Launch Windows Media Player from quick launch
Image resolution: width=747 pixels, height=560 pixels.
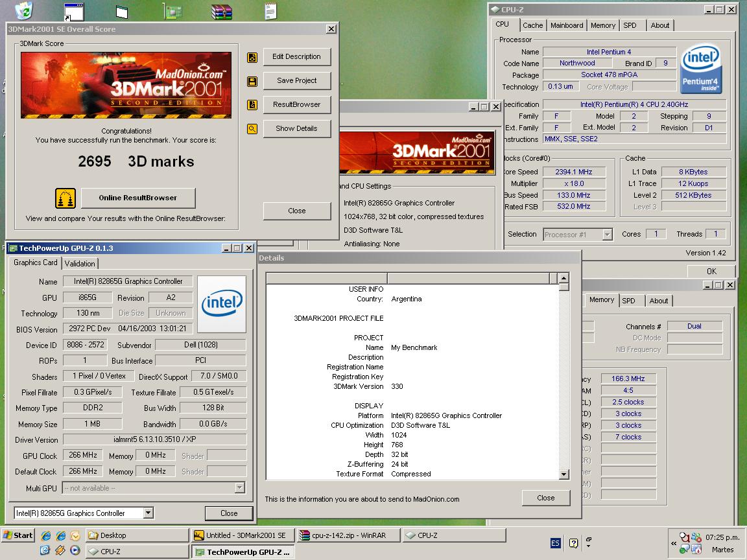tap(75, 550)
